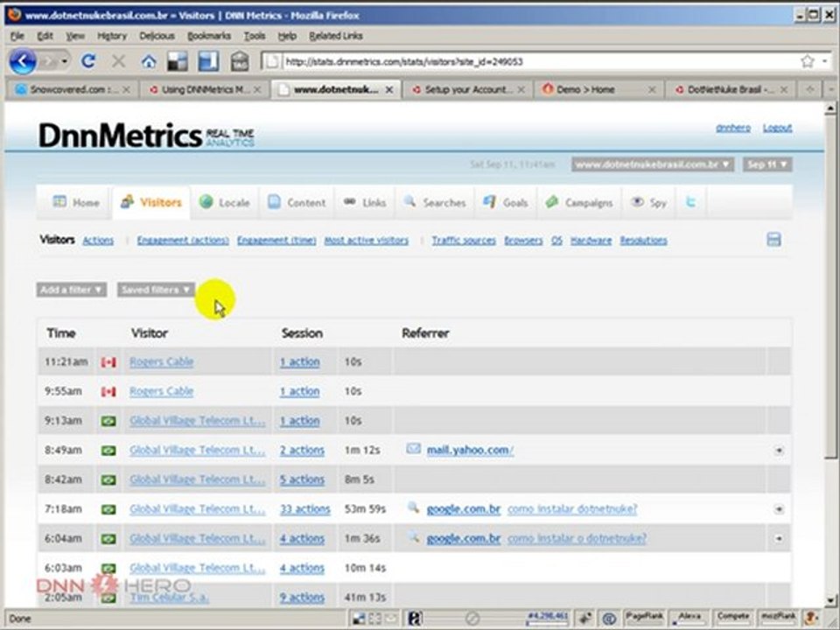
Task: Open the Locale tab
Action: pyautogui.click(x=225, y=202)
